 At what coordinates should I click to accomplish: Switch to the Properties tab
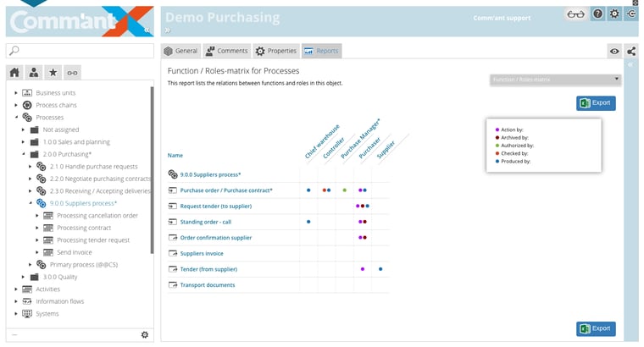[276, 51]
